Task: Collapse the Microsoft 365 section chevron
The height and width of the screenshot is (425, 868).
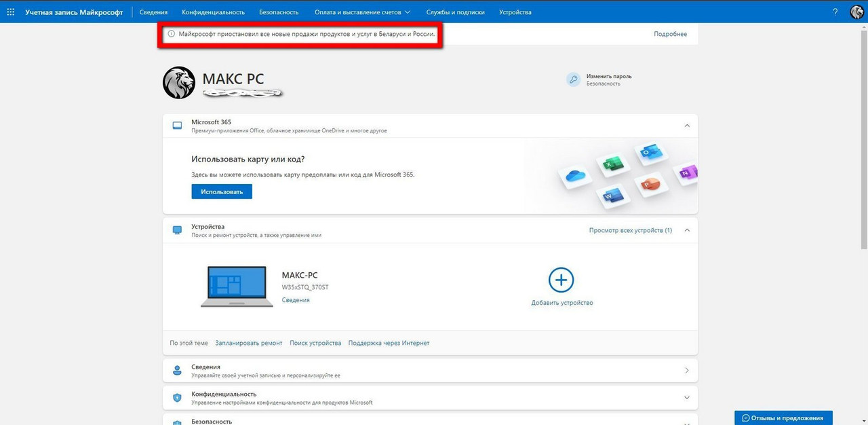Action: [x=687, y=126]
